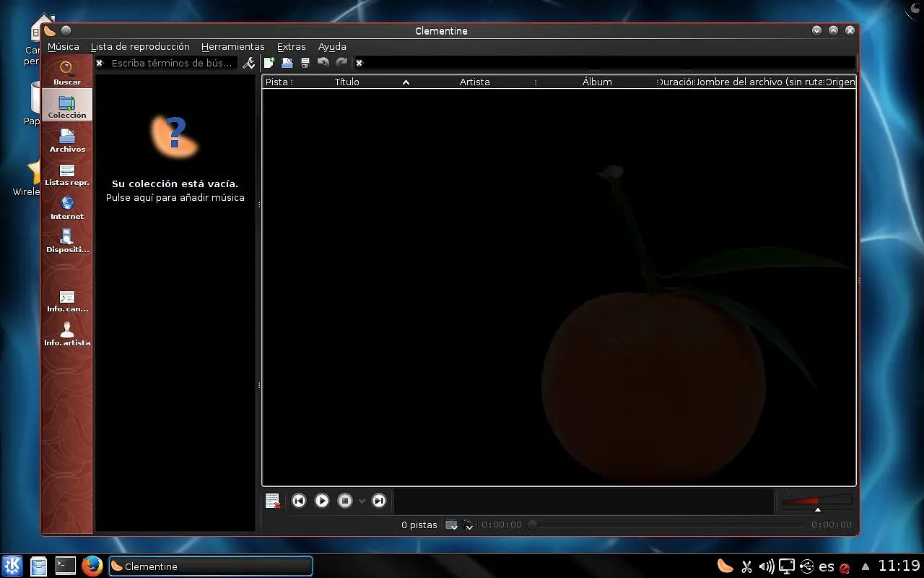This screenshot has width=924, height=578.
Task: Launch the file manager from the panel
Action: (39, 566)
